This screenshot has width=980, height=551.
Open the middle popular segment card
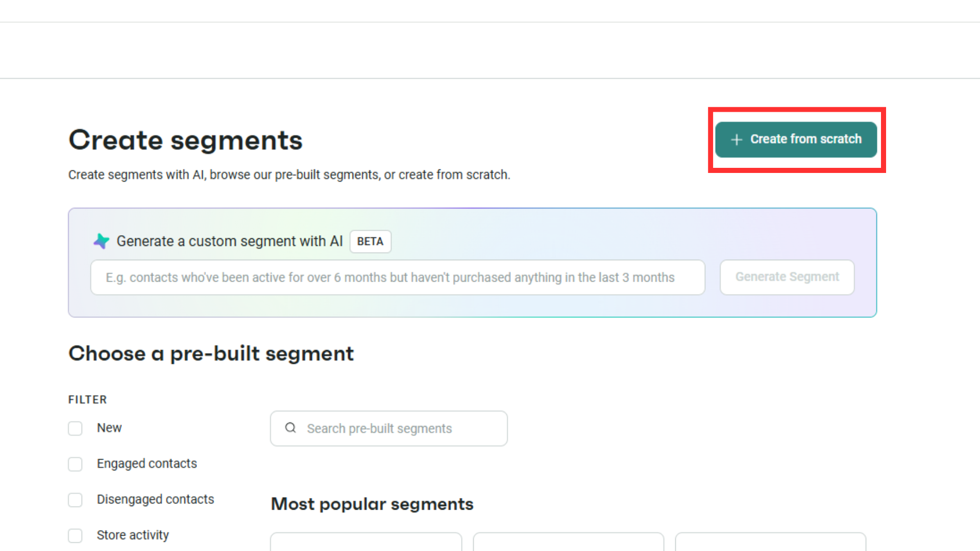568,542
